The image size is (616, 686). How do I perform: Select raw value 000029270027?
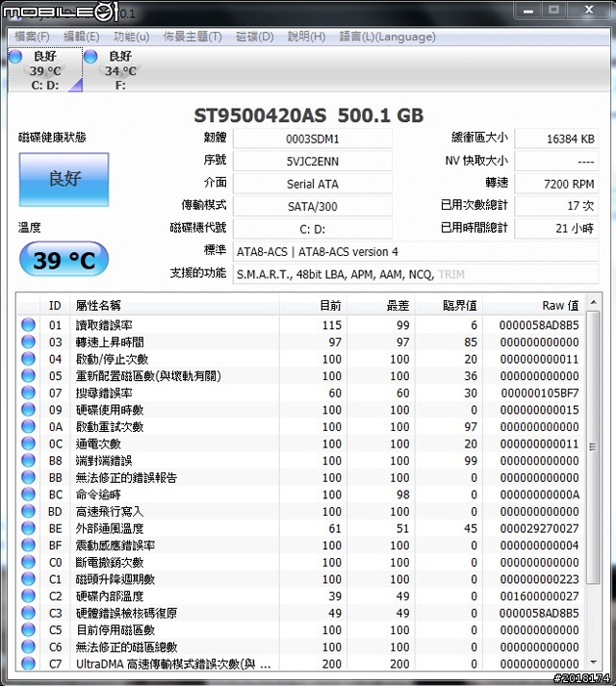[x=539, y=528]
